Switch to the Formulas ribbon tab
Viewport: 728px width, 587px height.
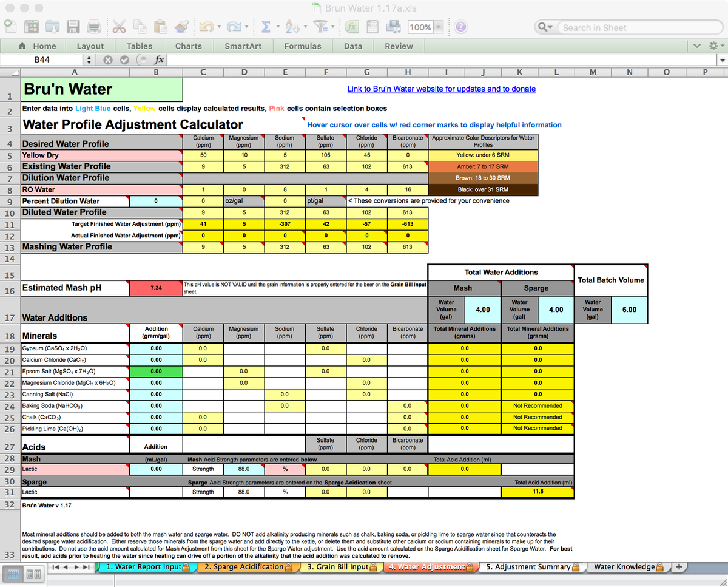pyautogui.click(x=303, y=46)
